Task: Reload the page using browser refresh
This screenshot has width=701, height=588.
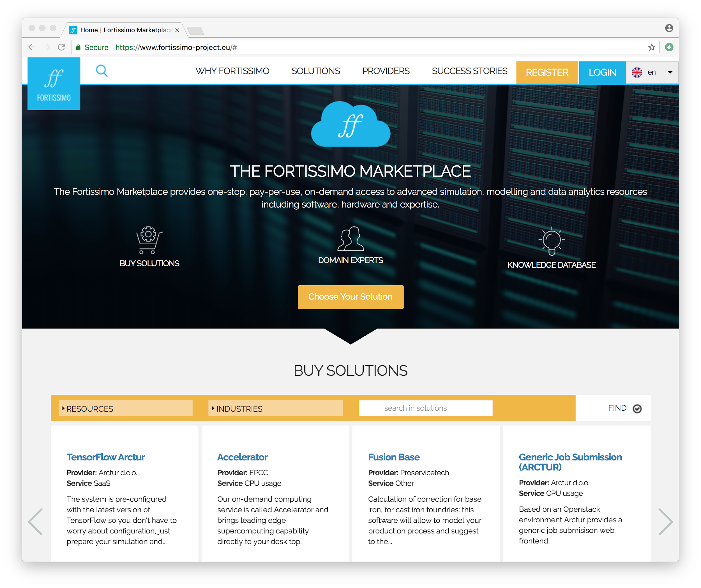Action: point(61,47)
